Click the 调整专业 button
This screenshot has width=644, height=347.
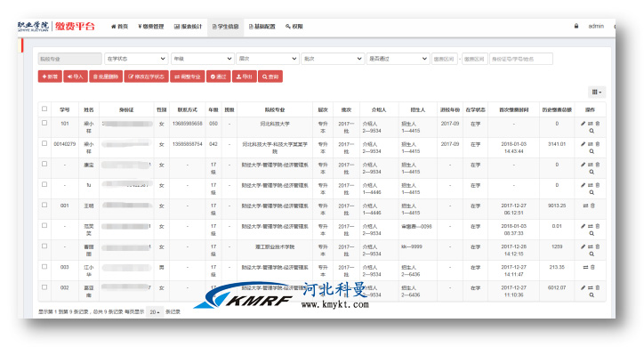[x=188, y=77]
